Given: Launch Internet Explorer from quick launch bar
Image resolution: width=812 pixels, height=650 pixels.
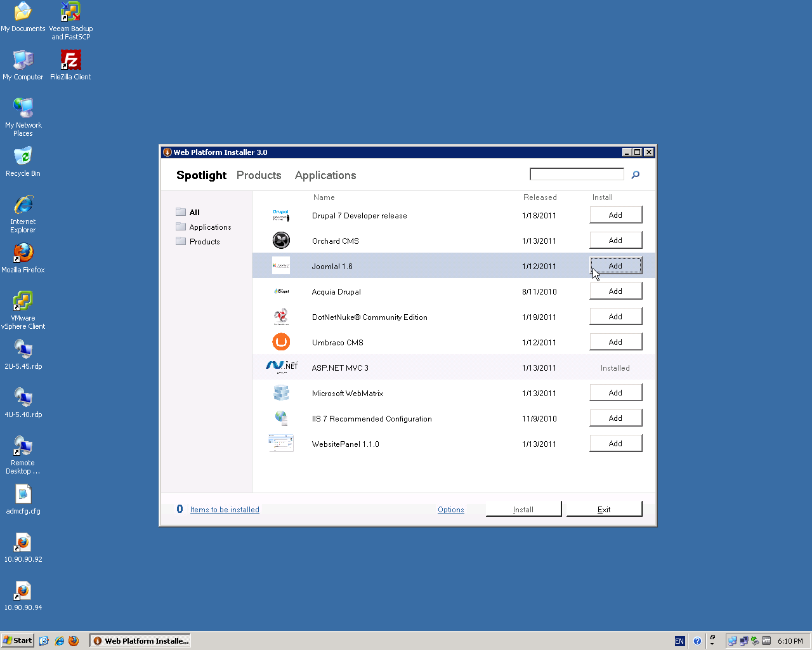Looking at the screenshot, I should click(x=59, y=641).
